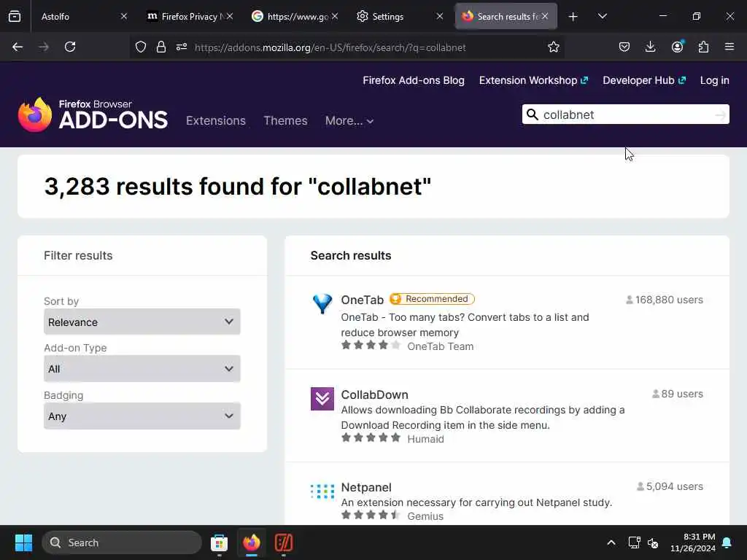
Task: Click the "OneTab Team" author name
Action: 440,346
